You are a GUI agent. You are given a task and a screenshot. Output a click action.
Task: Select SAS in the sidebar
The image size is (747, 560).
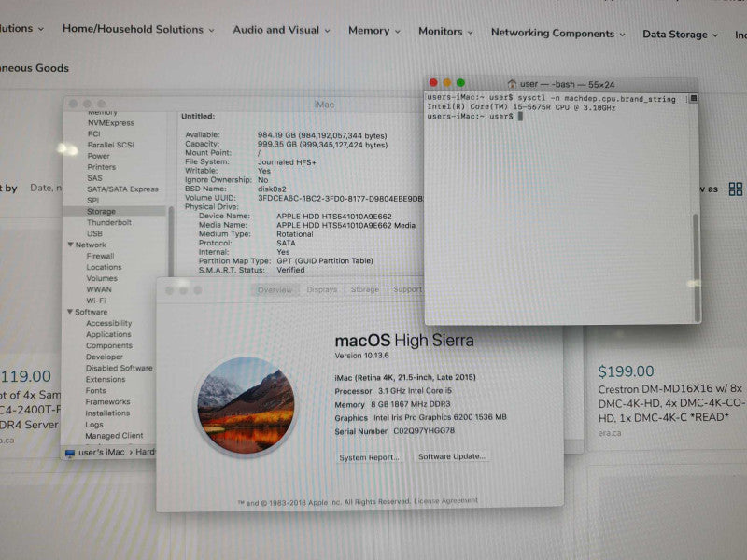94,177
